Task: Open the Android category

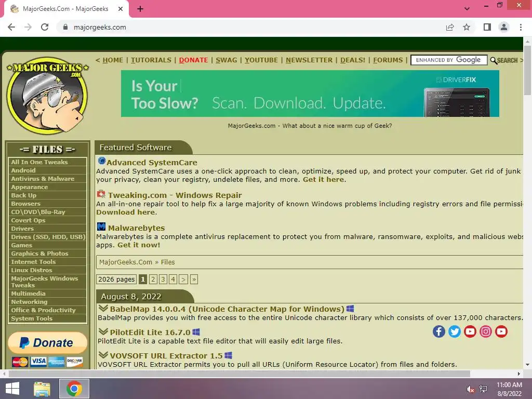Action: click(x=47, y=170)
